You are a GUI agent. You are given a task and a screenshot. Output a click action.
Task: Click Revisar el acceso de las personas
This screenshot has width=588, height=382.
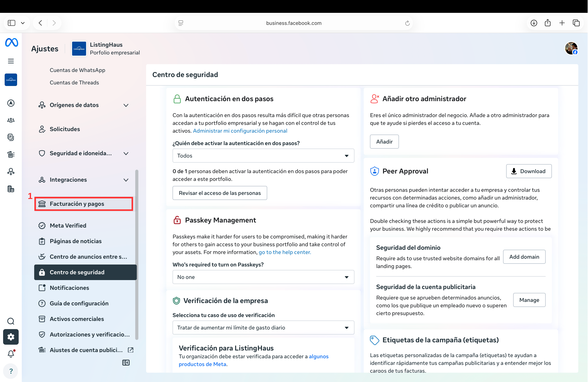(x=219, y=193)
